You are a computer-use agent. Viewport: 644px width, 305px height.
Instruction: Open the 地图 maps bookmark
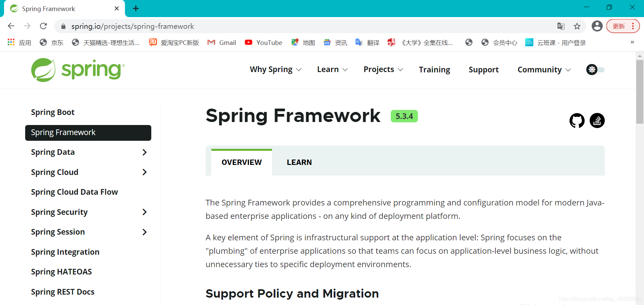point(303,43)
